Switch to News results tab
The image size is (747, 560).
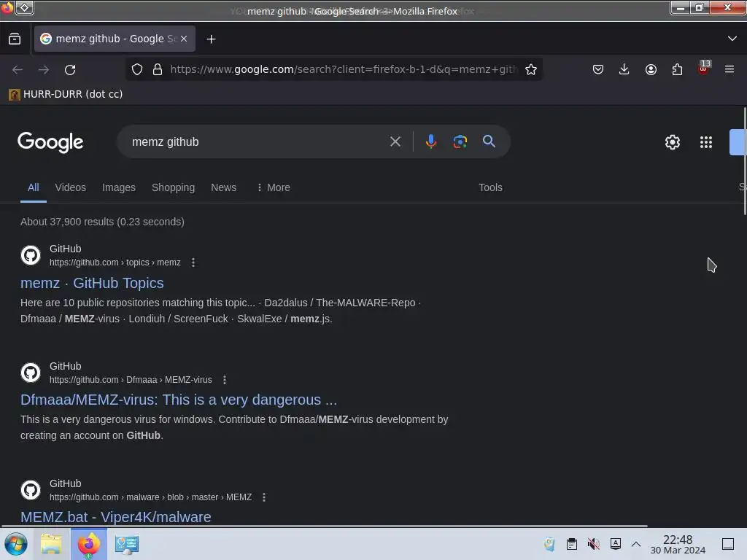223,187
